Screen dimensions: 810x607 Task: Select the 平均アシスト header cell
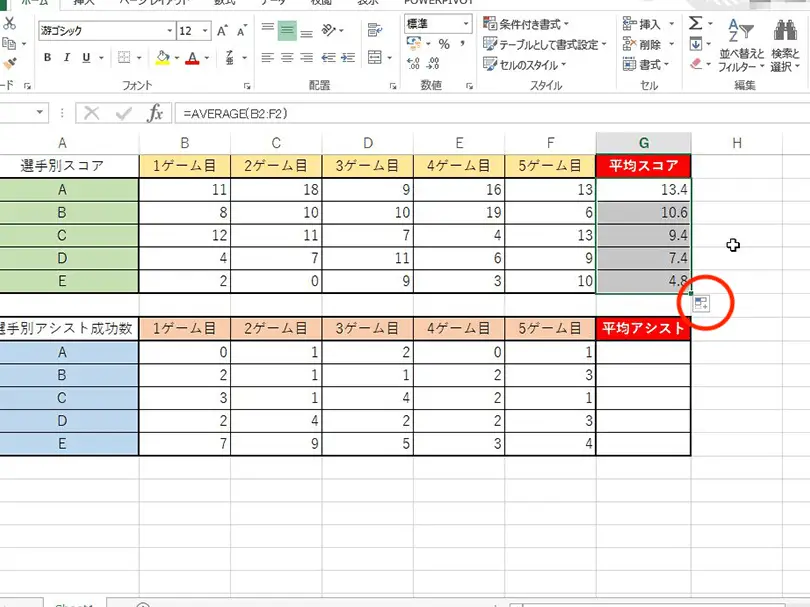click(x=643, y=328)
